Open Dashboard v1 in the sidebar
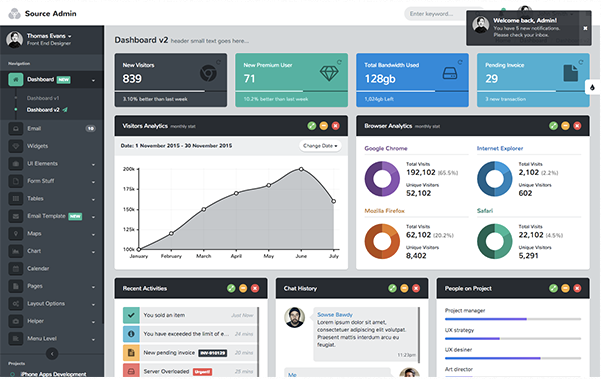Image resolution: width=601 pixels, height=379 pixels. 43,98
